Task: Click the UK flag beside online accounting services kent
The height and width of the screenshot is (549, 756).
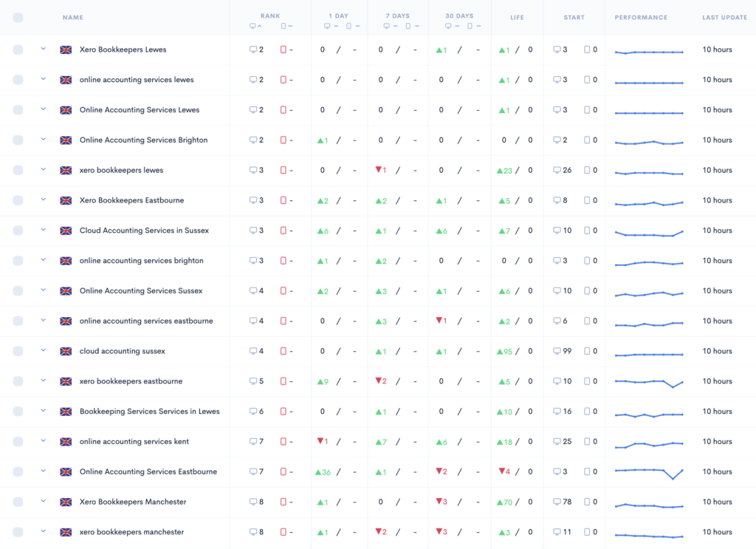Action: pos(66,442)
